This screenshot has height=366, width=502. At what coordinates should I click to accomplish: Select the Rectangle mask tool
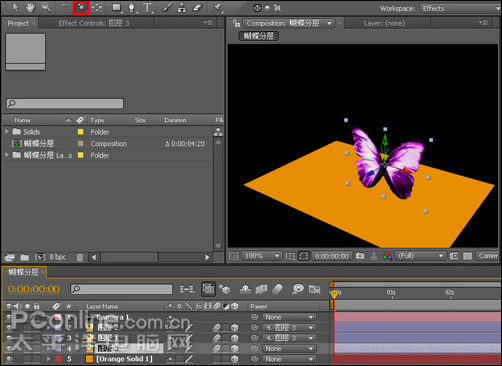pos(116,8)
